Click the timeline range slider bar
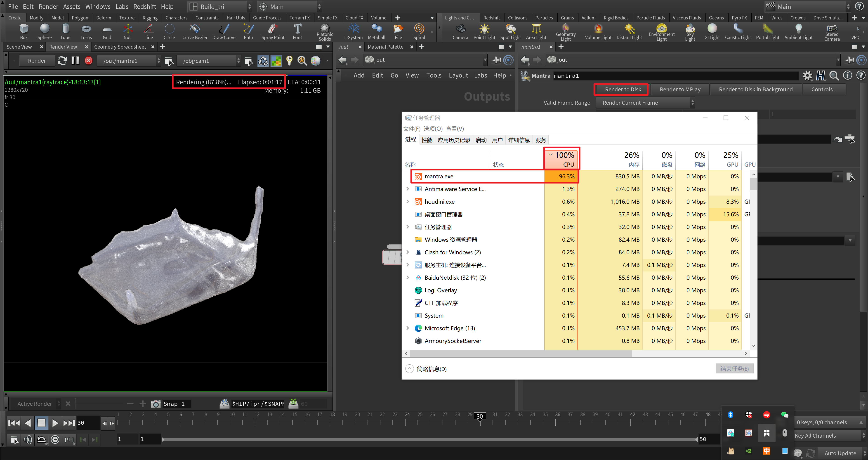The width and height of the screenshot is (868, 460). (430, 439)
